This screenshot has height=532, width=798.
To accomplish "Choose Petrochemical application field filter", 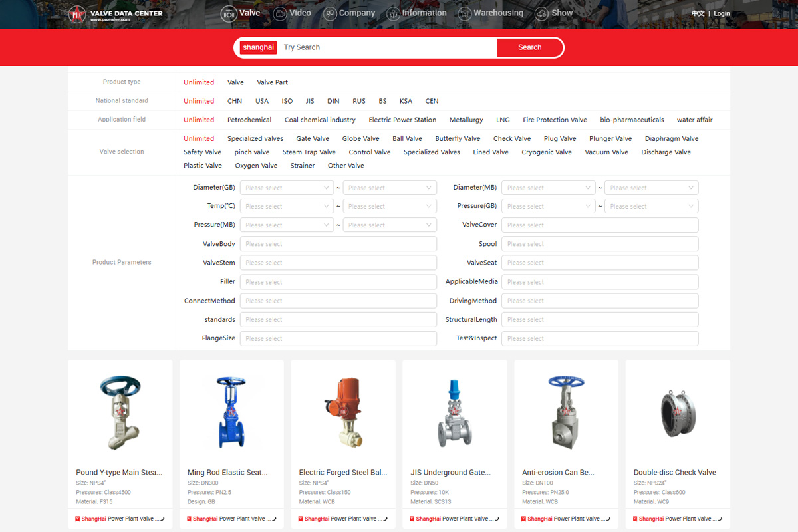I will pyautogui.click(x=249, y=120).
